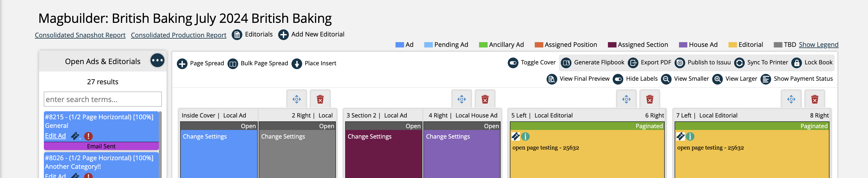Image resolution: width=868 pixels, height=178 pixels.
Task: Click the maroon Assigned Section swatch
Action: pyautogui.click(x=612, y=45)
